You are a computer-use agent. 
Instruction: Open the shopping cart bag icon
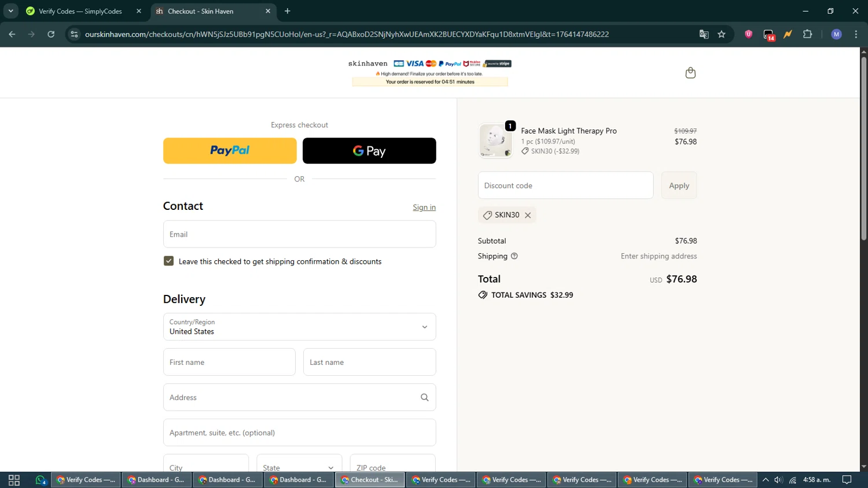[690, 73]
